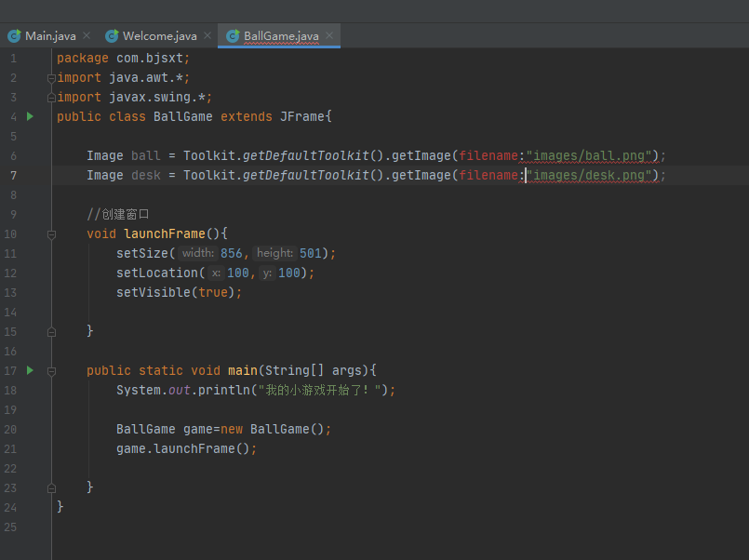749x560 pixels.
Task: Select the BallGame.java tab
Action: click(281, 35)
